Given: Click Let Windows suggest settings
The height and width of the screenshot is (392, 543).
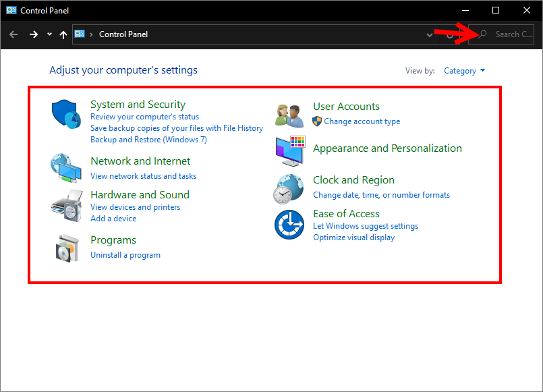Looking at the screenshot, I should (x=366, y=226).
